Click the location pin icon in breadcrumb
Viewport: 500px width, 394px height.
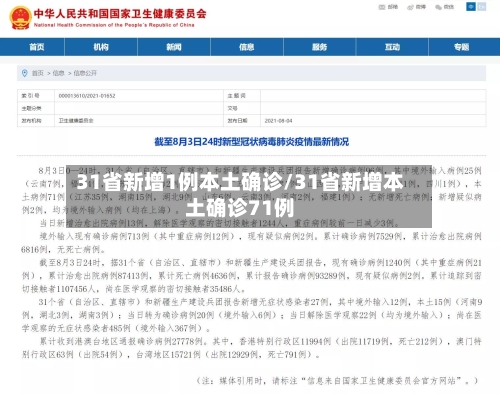click(24, 73)
